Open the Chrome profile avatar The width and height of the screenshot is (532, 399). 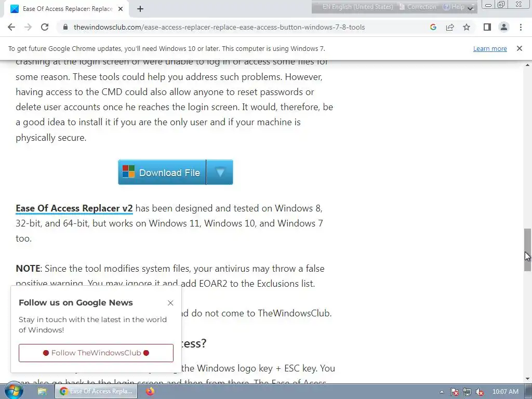tap(504, 27)
